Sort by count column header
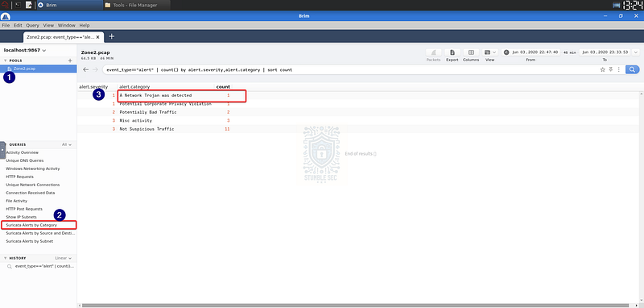644x308 pixels. (223, 87)
